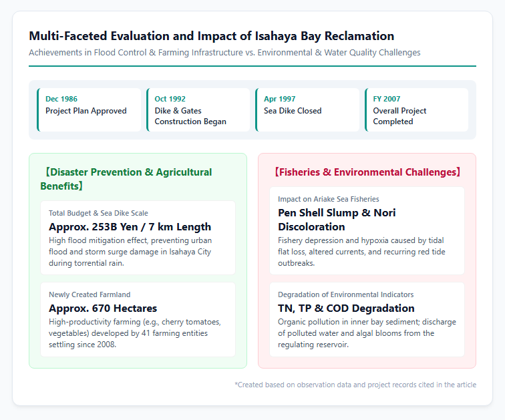
Task: Click the footnote about observation data sources
Action: 355,385
